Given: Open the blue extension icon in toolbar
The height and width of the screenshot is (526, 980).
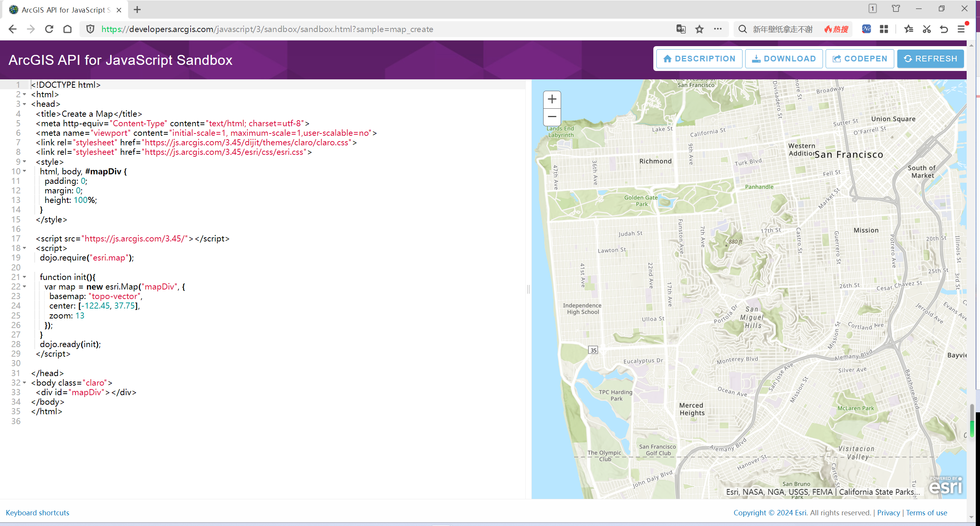Looking at the screenshot, I should coord(866,29).
